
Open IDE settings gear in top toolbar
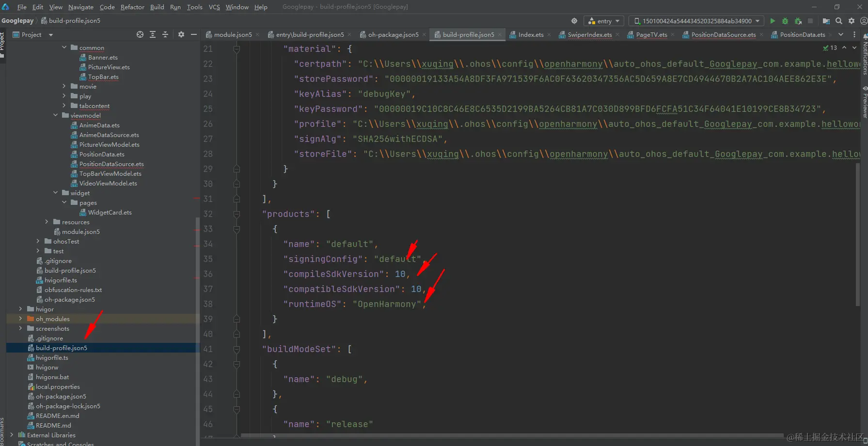click(852, 21)
